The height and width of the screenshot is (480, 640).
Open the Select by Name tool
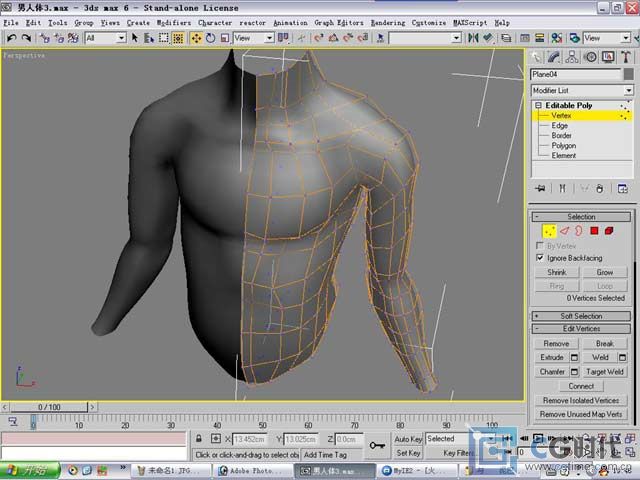pos(149,38)
